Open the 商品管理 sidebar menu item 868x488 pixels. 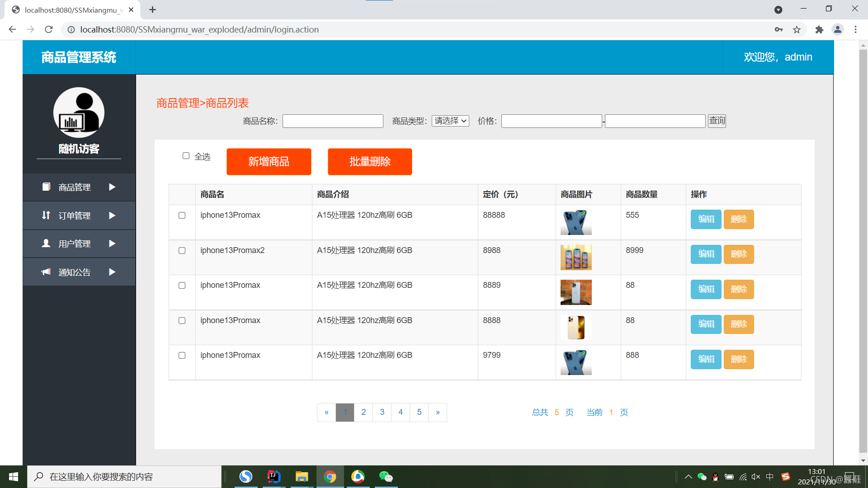[x=79, y=187]
